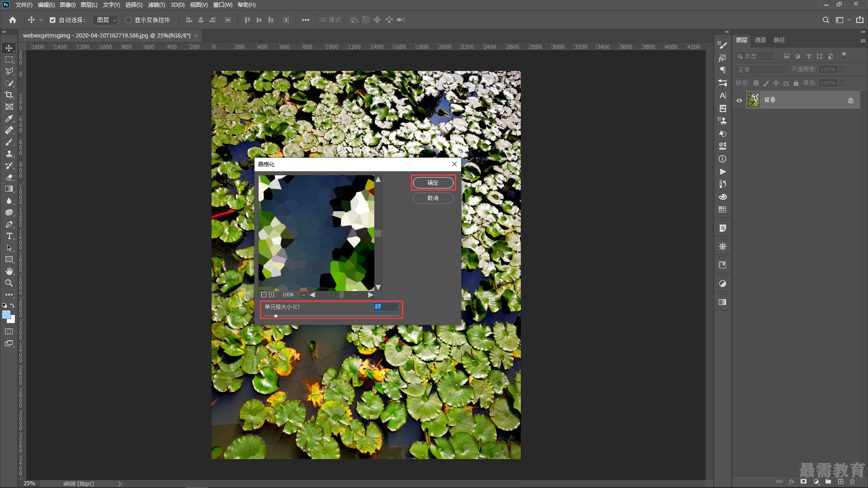
Task: Toggle lock all padlock icon
Action: click(x=796, y=83)
